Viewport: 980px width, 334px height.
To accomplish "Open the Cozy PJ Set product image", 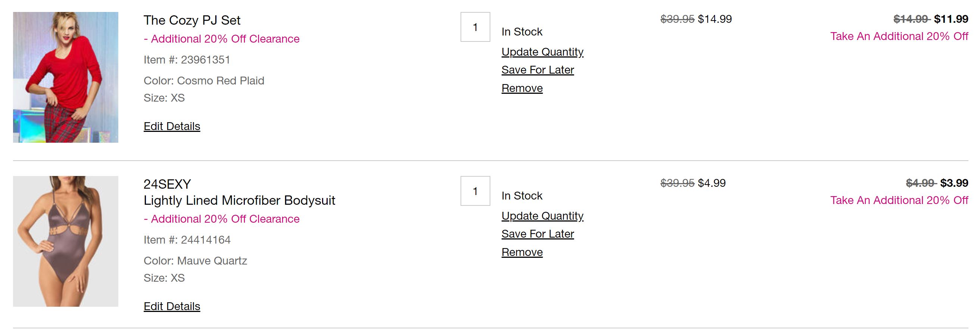I will pos(65,77).
